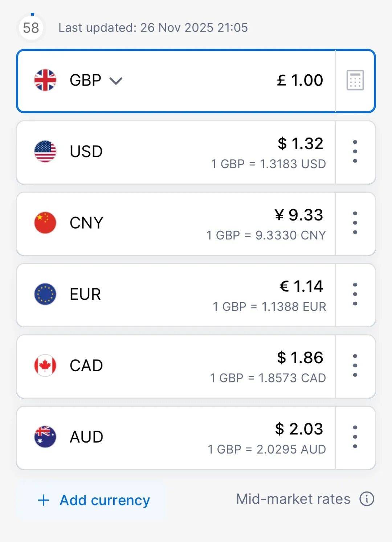Tap the Australian flag icon
The height and width of the screenshot is (542, 392).
pos(45,437)
